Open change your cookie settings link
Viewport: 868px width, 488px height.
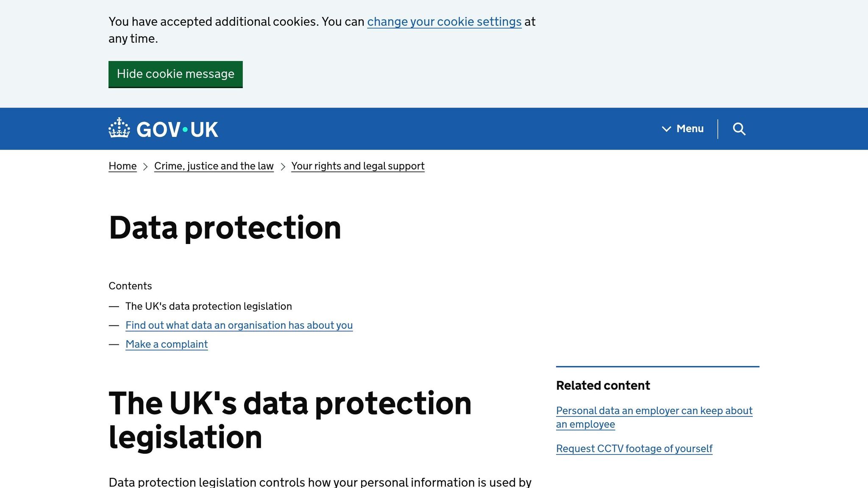[x=444, y=22]
